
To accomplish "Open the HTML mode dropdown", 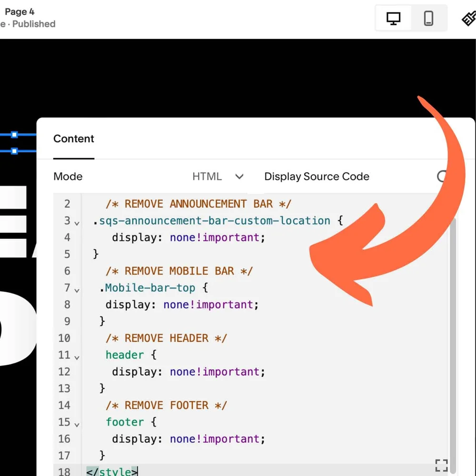I will (218, 176).
